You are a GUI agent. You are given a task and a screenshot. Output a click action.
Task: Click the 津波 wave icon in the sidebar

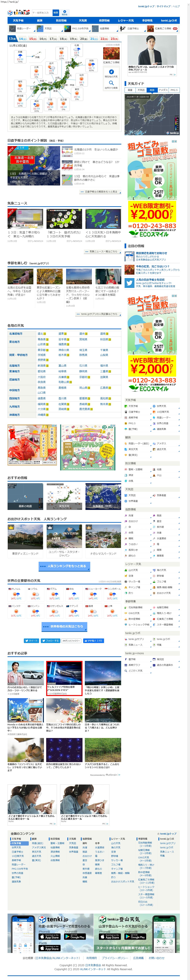tap(126, 475)
